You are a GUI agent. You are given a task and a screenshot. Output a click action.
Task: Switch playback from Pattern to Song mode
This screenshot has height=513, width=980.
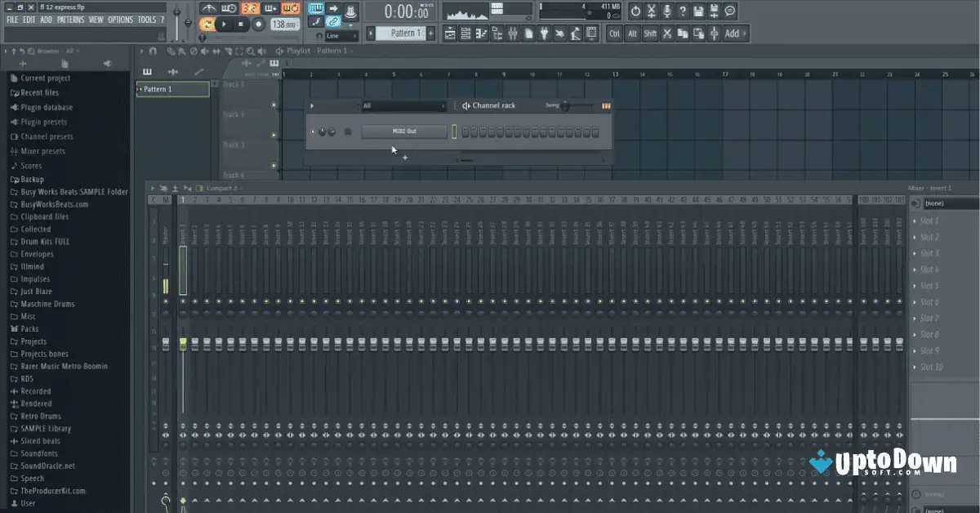click(x=207, y=24)
